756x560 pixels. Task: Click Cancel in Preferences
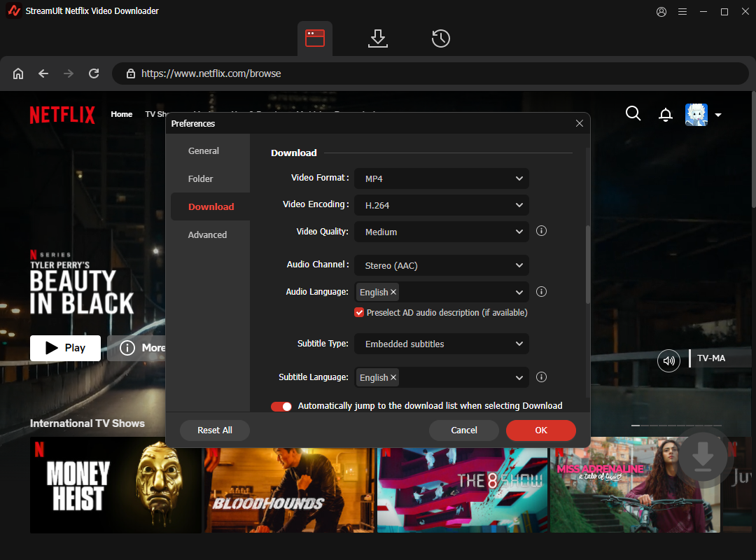click(x=464, y=430)
